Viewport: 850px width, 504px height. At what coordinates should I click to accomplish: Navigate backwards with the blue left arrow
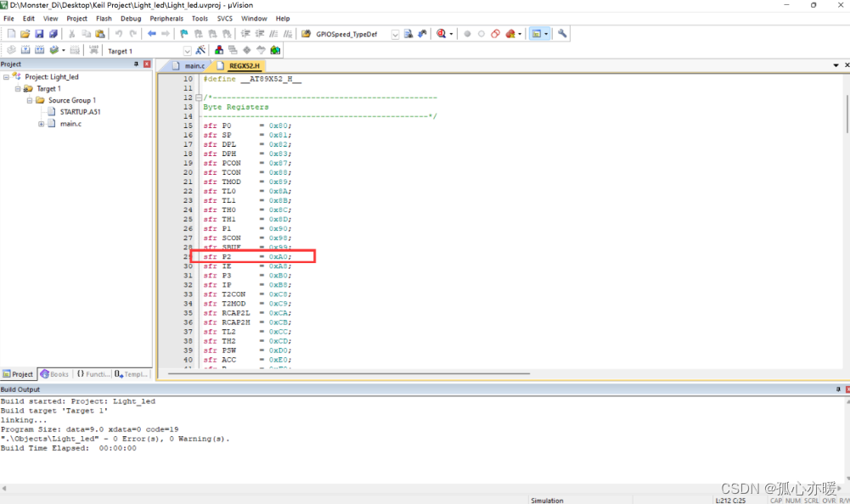point(152,34)
